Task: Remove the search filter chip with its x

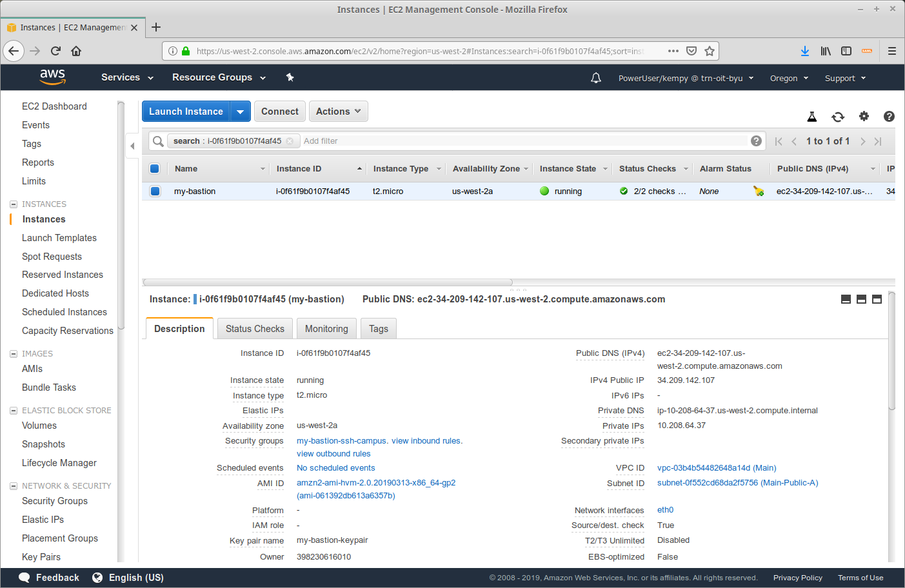Action: click(290, 141)
